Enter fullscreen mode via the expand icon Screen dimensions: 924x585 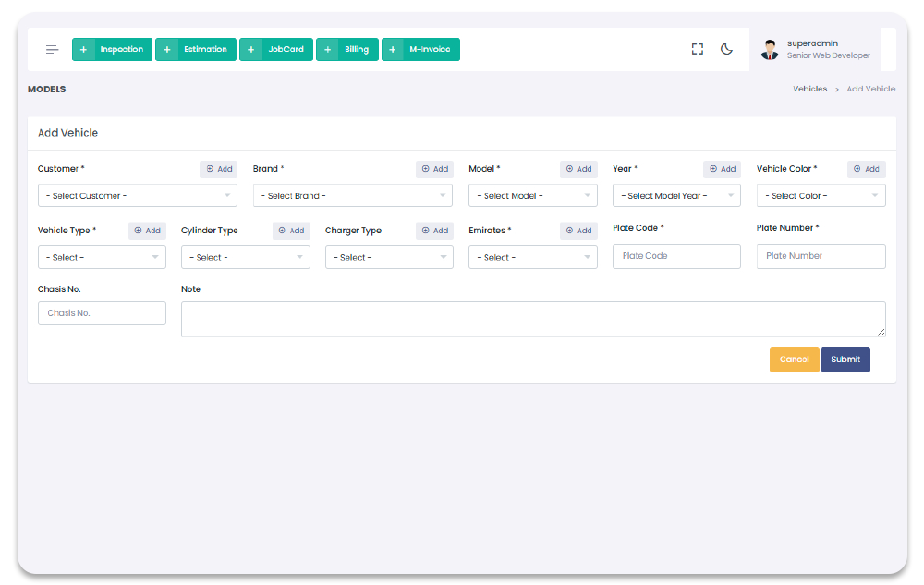698,50
